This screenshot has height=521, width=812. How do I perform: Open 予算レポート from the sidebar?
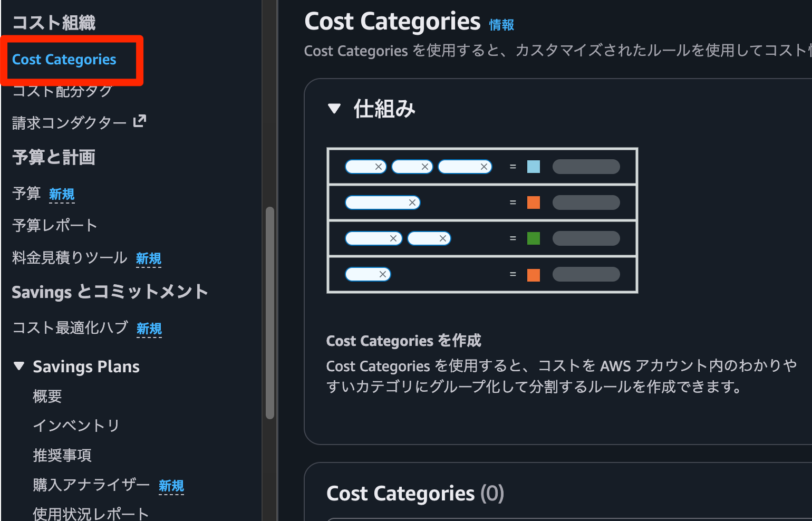54,225
